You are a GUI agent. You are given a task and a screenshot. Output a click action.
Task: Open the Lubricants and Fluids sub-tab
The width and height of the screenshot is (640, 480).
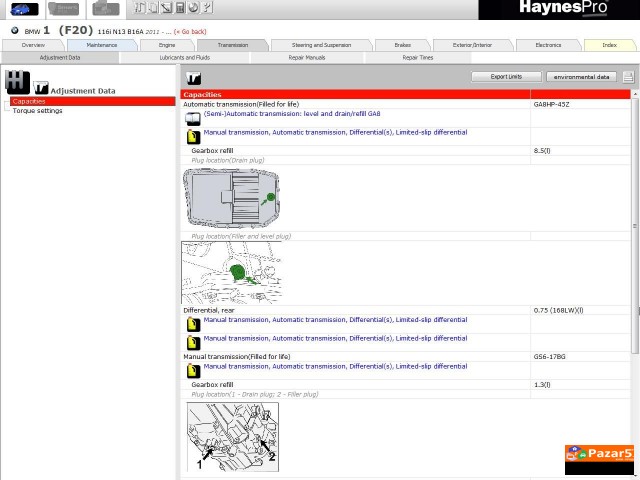[x=184, y=58]
